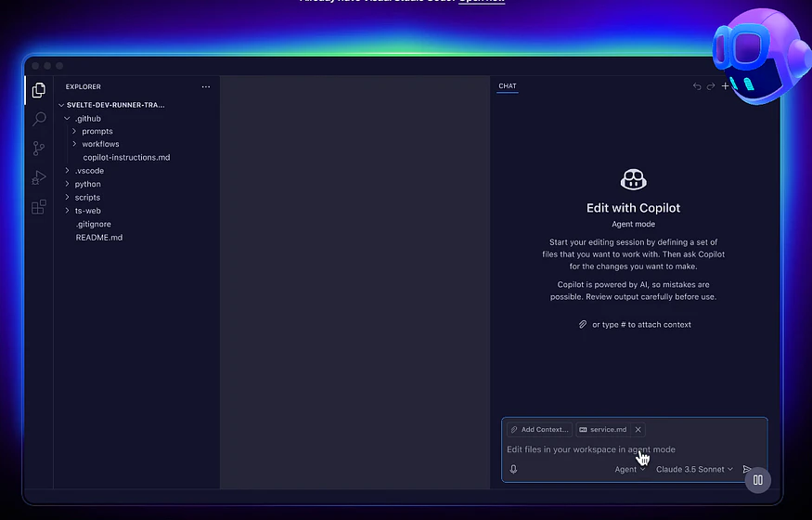Expand the prompts folder
The height and width of the screenshot is (520, 812).
pos(74,131)
